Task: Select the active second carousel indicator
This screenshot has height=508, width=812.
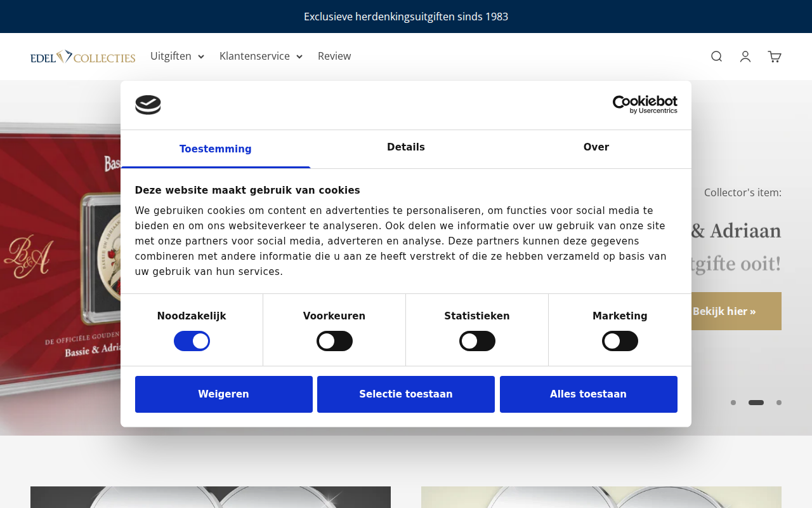Action: pos(756,403)
